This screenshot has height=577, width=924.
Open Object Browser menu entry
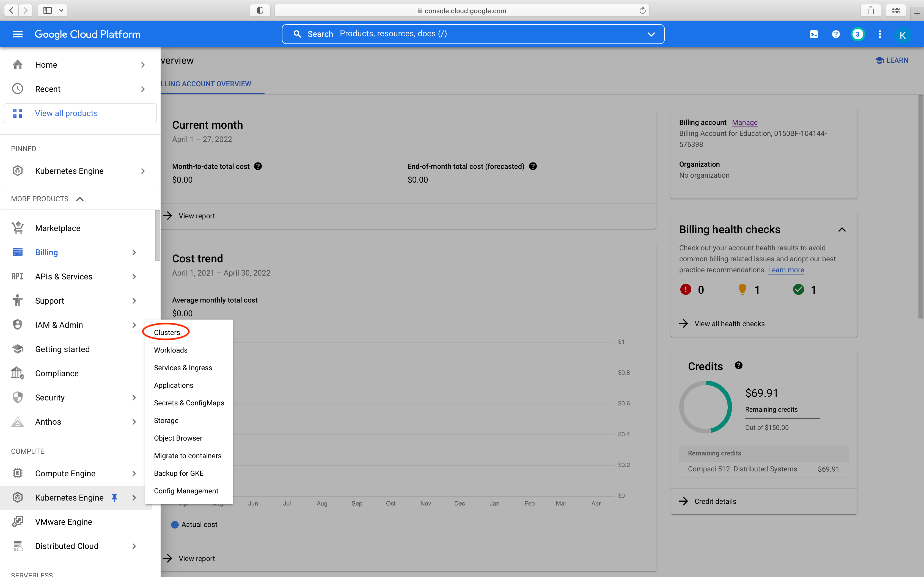[x=178, y=438]
